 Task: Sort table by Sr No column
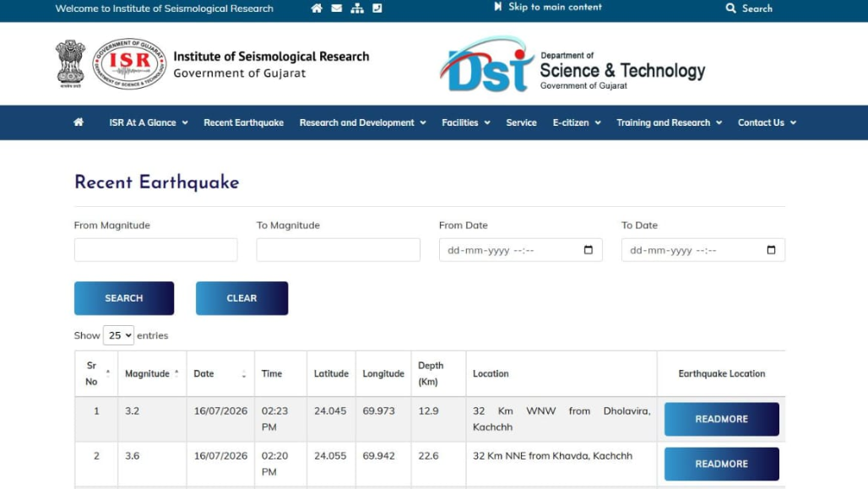[96, 373]
